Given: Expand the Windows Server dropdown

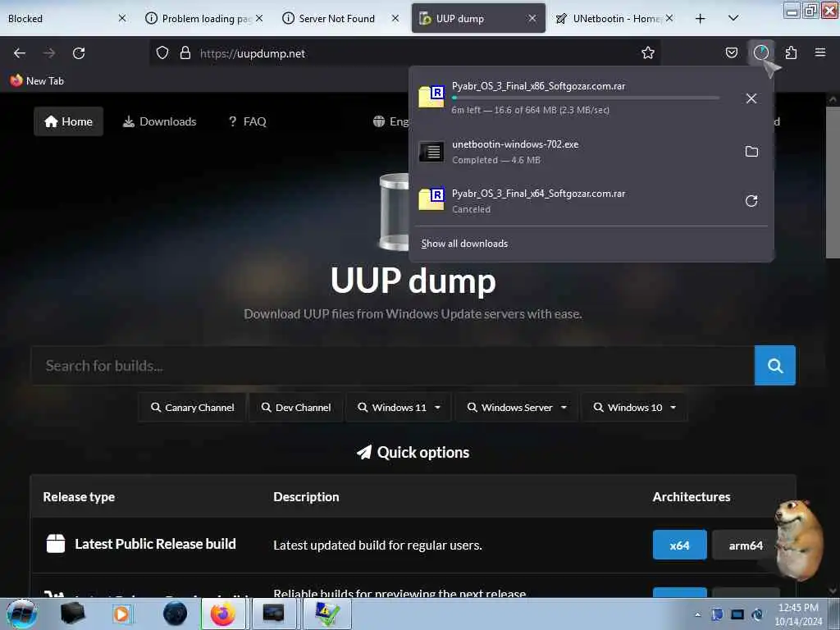Looking at the screenshot, I should coord(517,408).
